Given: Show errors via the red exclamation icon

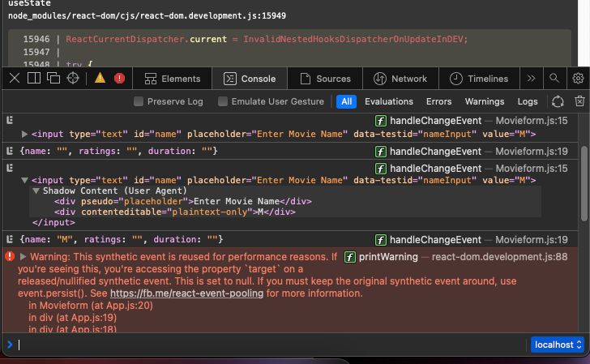Looking at the screenshot, I should 119,79.
